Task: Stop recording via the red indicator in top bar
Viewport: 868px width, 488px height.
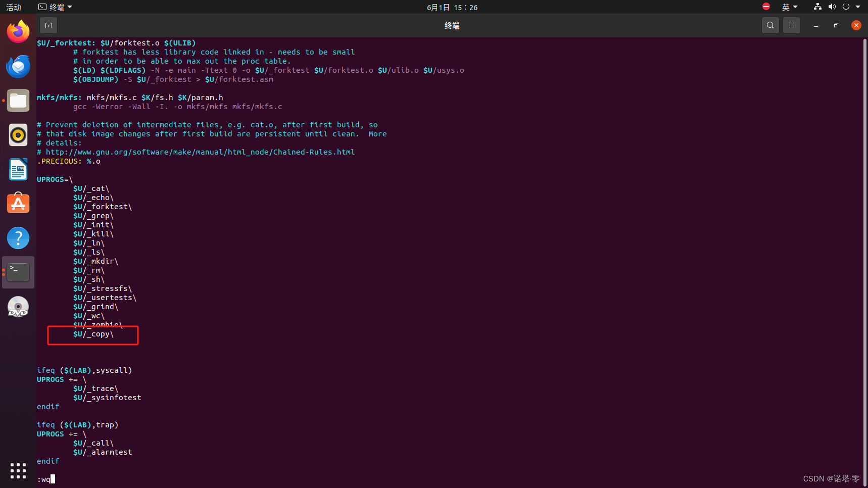Action: (765, 7)
